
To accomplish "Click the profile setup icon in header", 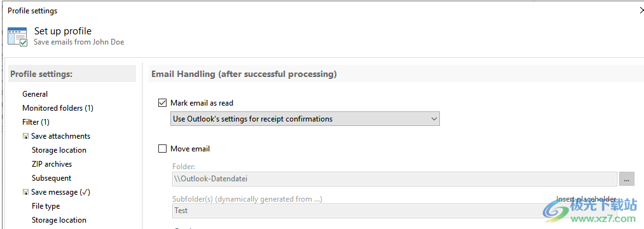I will point(18,37).
